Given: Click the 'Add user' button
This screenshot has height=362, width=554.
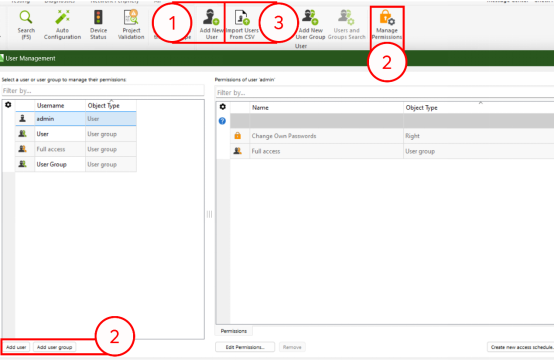Looking at the screenshot, I should pos(16,347).
